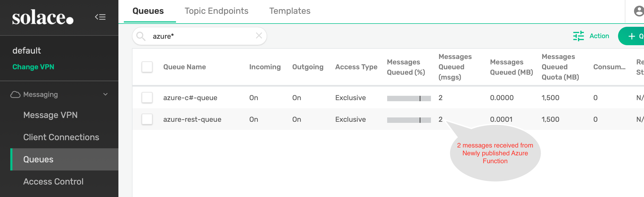Collapse the sidebar with the hamburger arrow icon
Viewport: 644px width, 197px height.
pos(100,17)
